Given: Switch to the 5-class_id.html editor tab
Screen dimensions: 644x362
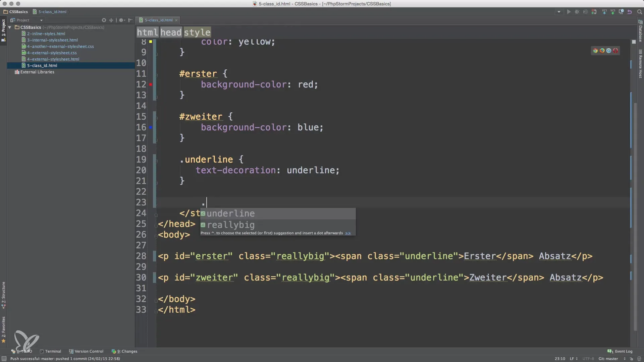Looking at the screenshot, I should [x=159, y=20].
